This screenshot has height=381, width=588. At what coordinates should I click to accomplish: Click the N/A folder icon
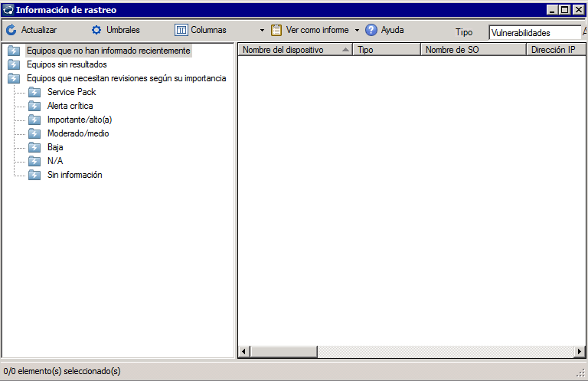click(x=34, y=161)
